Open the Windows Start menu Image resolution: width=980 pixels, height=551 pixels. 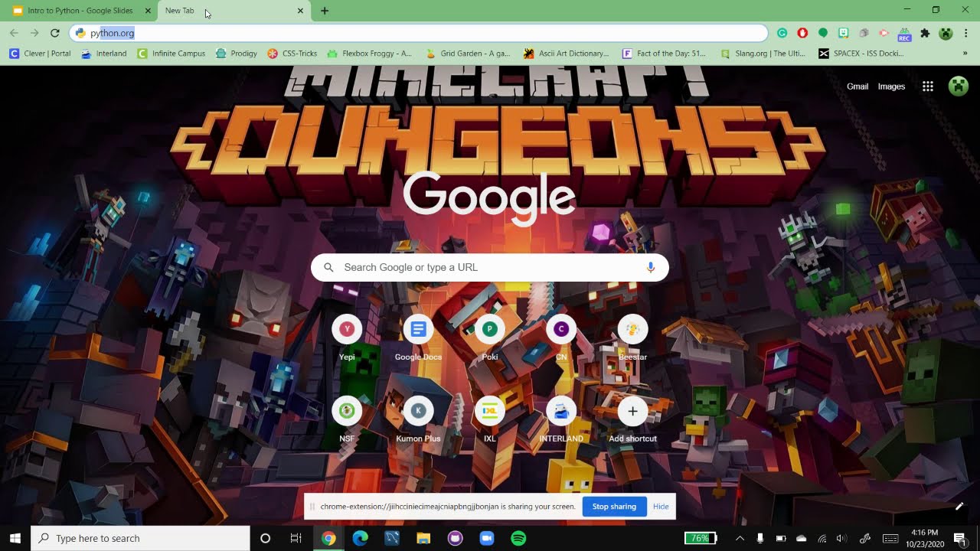(15, 538)
